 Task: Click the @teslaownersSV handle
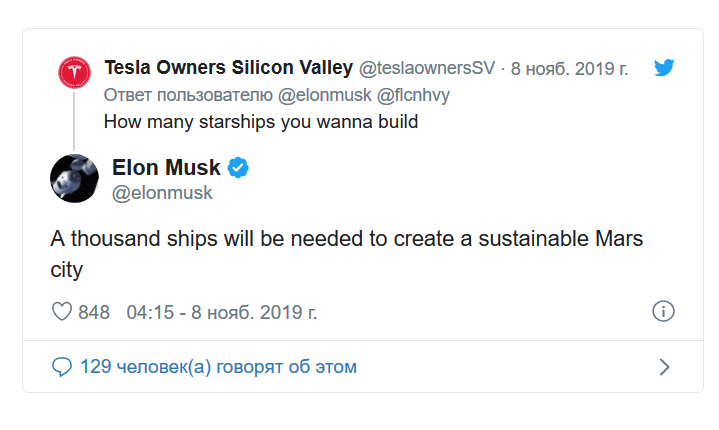pos(426,68)
